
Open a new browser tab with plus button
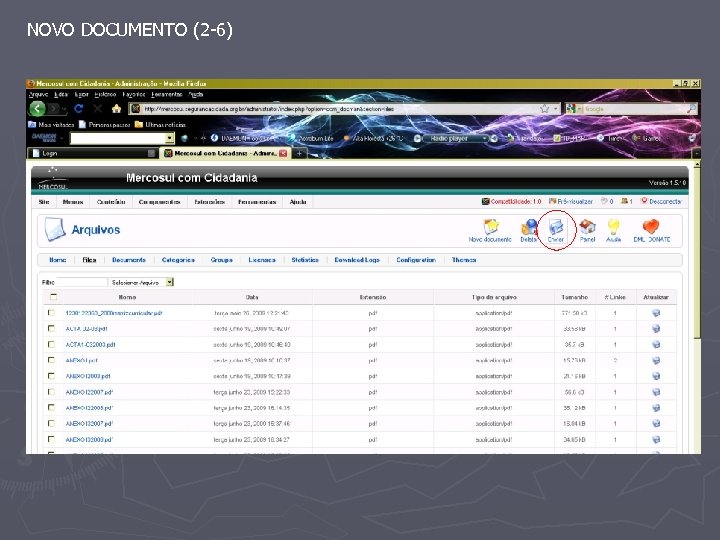pyautogui.click(x=299, y=153)
